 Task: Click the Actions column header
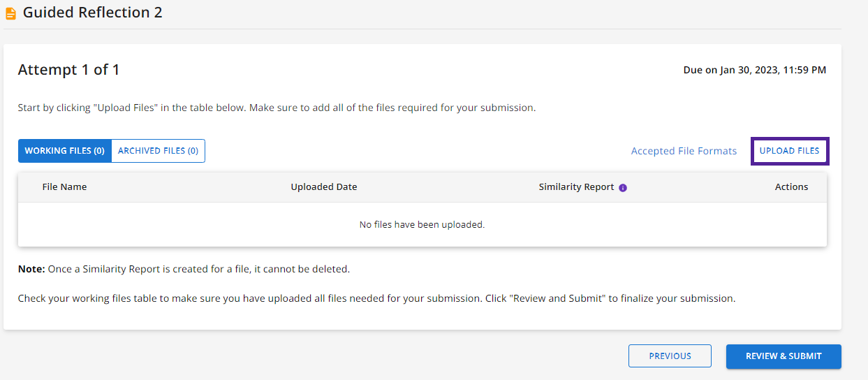791,187
